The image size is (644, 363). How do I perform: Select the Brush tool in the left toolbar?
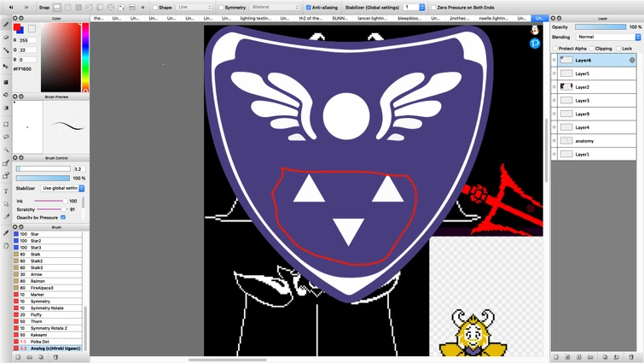(6, 25)
